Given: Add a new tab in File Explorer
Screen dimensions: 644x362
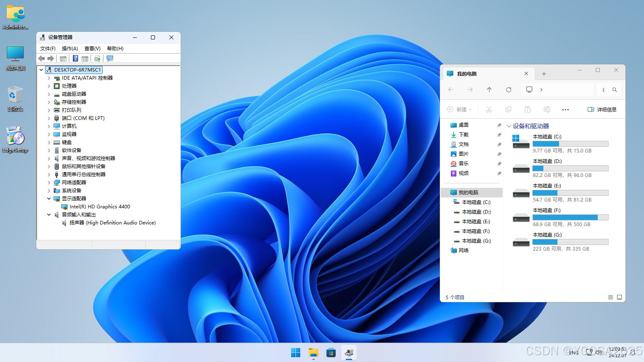Looking at the screenshot, I should point(544,74).
